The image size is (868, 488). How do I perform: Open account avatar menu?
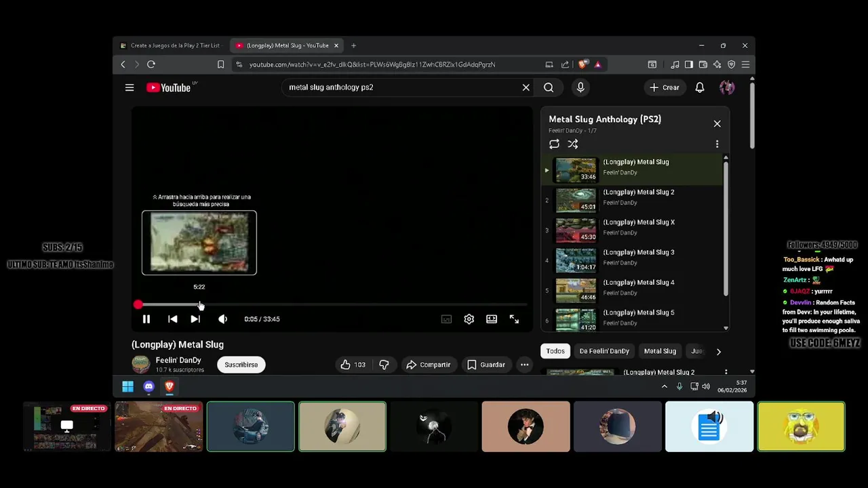[727, 87]
